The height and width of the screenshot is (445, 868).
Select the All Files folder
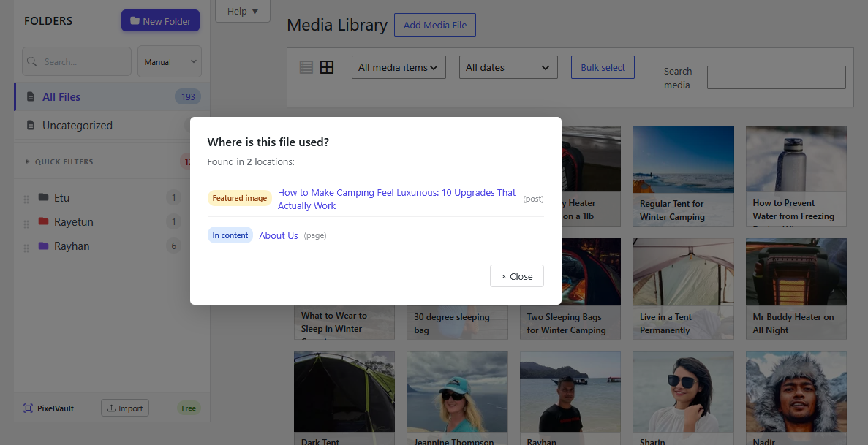[x=112, y=97]
